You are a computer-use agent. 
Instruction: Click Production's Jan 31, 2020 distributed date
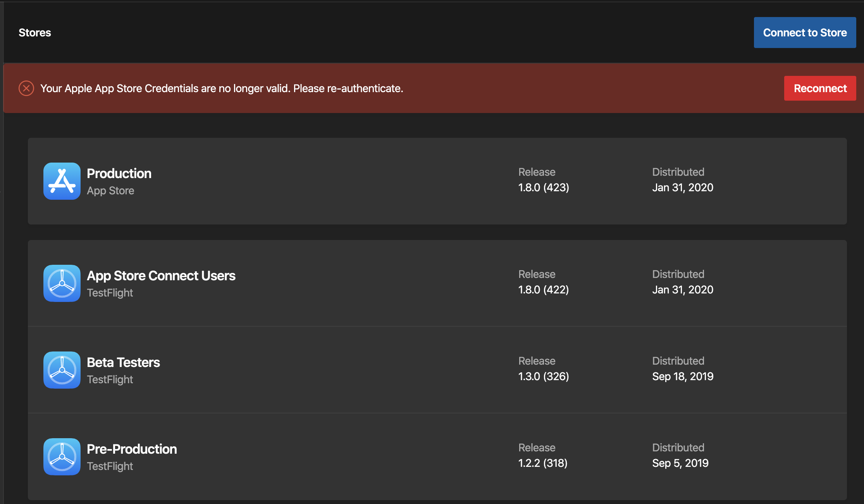(683, 187)
